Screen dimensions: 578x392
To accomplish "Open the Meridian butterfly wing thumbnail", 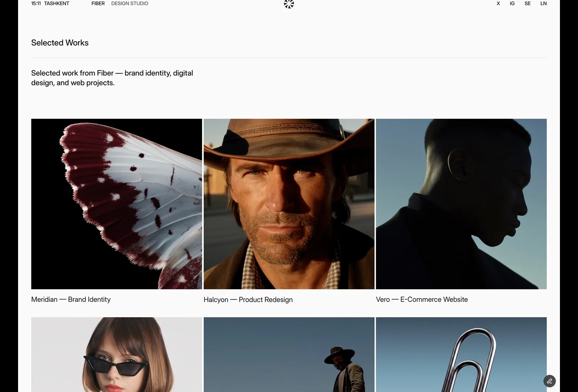I will click(117, 204).
